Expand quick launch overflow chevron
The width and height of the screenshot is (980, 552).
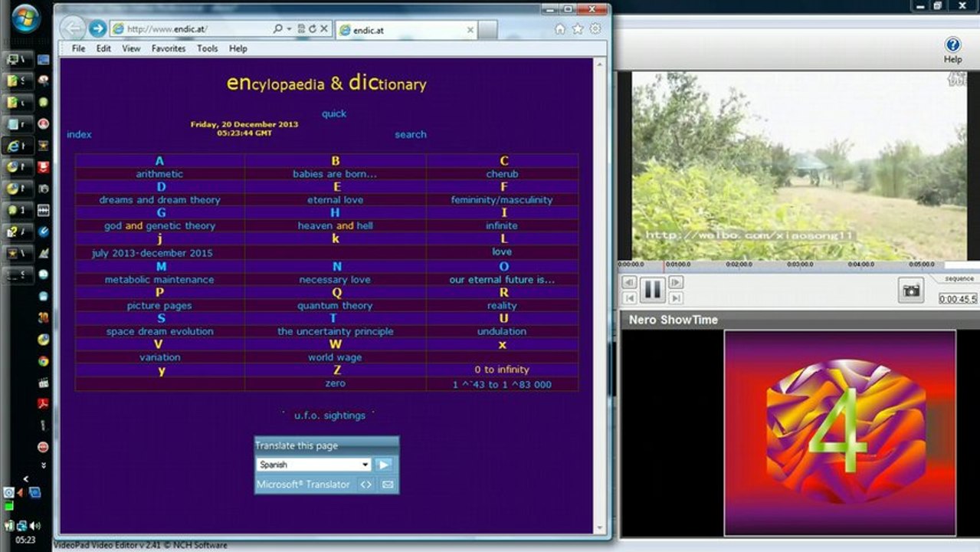pyautogui.click(x=44, y=465)
